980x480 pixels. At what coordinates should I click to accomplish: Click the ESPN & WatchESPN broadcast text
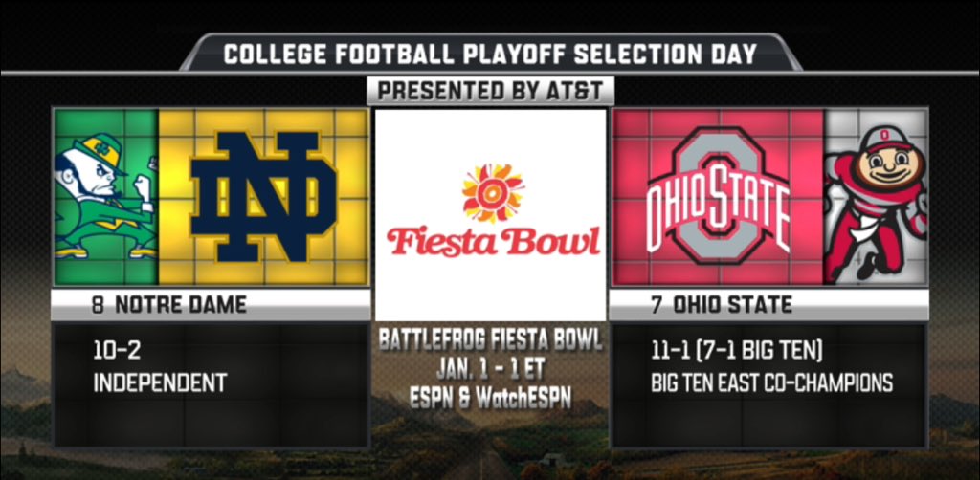pos(491,398)
